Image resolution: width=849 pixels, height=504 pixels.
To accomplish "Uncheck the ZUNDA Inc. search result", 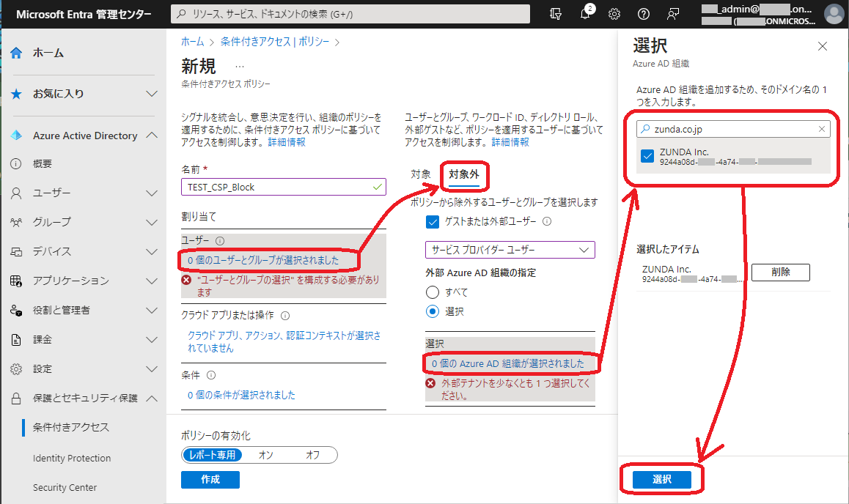I will [647, 156].
